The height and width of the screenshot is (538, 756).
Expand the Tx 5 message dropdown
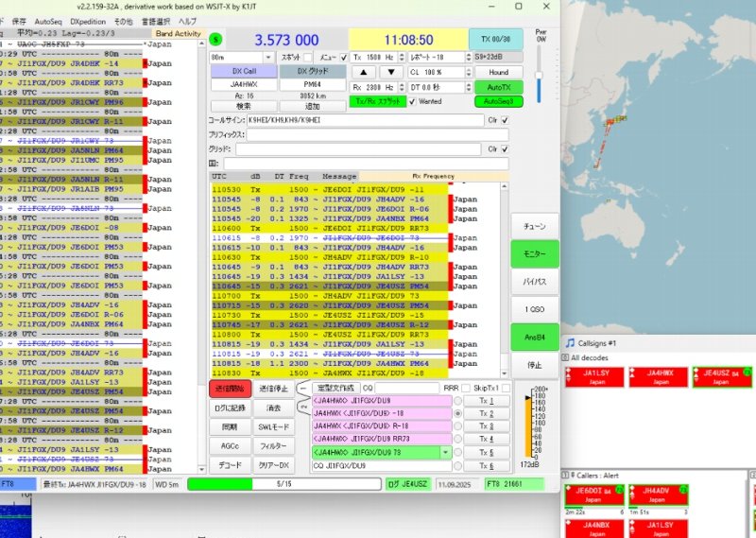tap(445, 453)
